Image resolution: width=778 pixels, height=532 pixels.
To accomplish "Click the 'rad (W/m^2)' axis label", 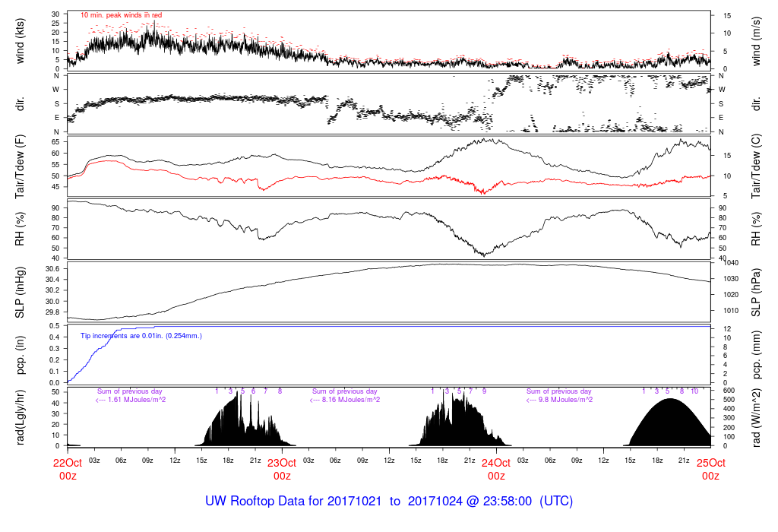I will [757, 417].
